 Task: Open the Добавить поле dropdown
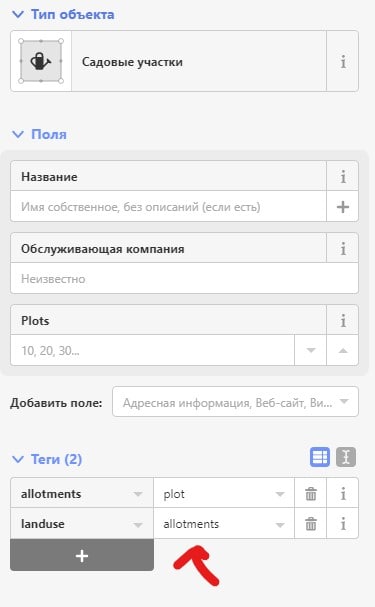[235, 402]
